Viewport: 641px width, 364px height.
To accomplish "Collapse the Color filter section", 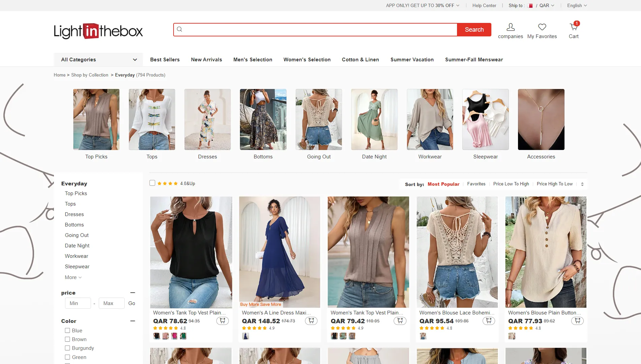I will pyautogui.click(x=133, y=321).
